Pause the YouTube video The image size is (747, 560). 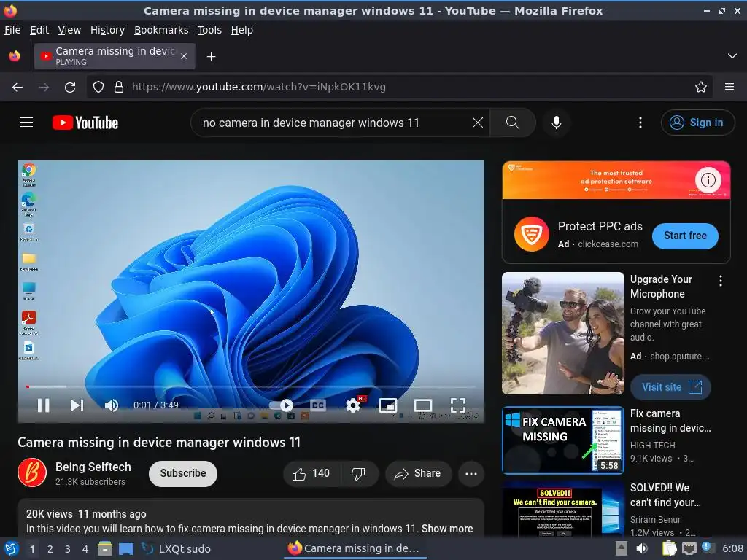click(43, 405)
